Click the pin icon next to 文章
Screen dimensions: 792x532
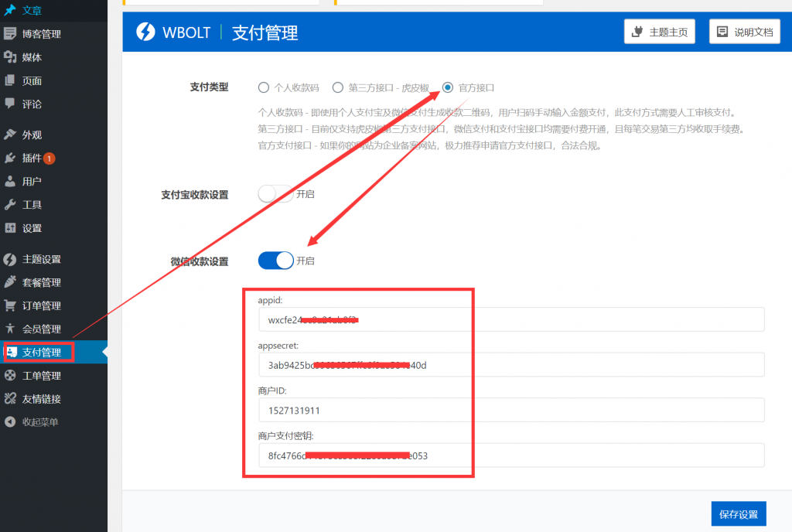(10, 9)
